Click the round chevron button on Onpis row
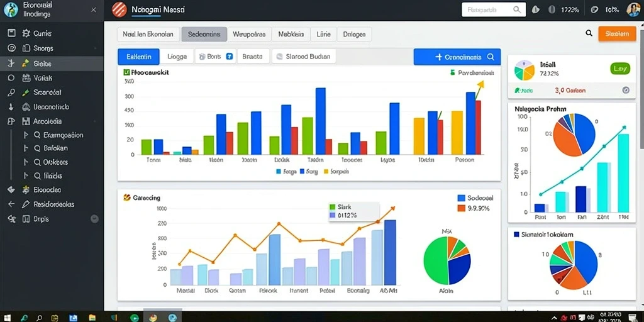Image resolution: width=644 pixels, height=322 pixels. pyautogui.click(x=94, y=219)
